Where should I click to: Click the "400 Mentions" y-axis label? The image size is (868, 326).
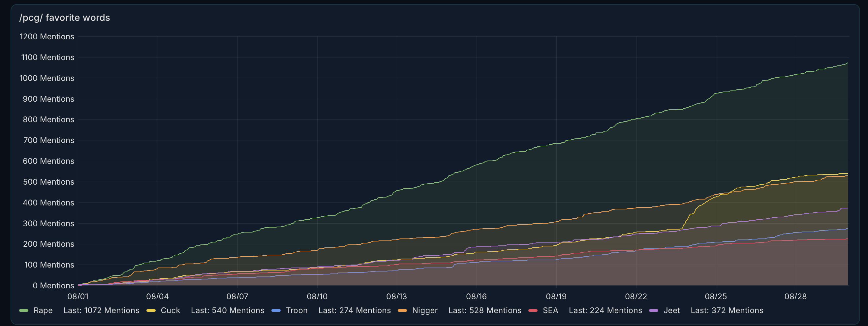pos(48,202)
